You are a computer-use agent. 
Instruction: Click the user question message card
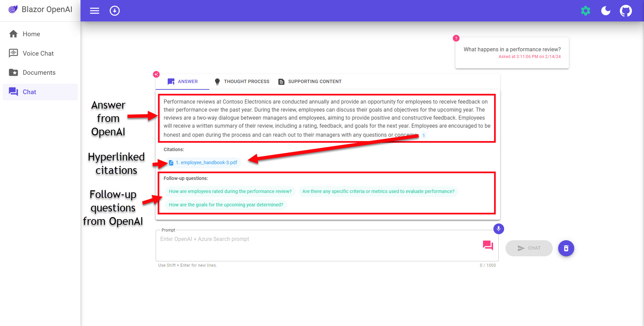coord(512,53)
